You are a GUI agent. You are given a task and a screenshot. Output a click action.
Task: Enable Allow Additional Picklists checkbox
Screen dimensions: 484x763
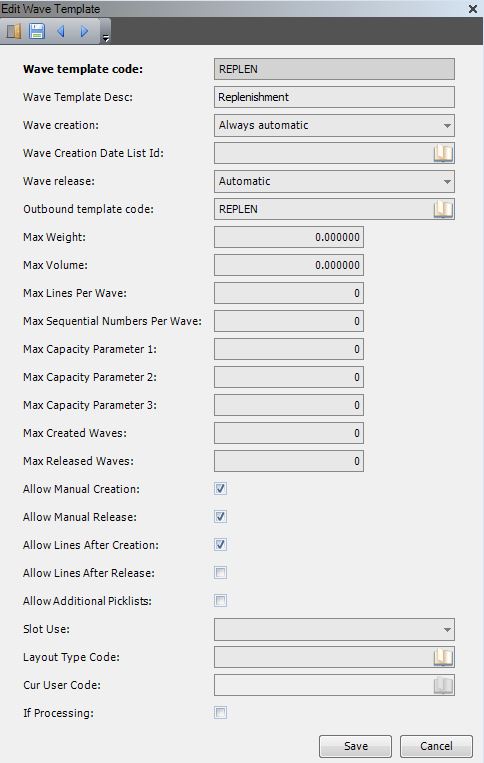click(220, 600)
